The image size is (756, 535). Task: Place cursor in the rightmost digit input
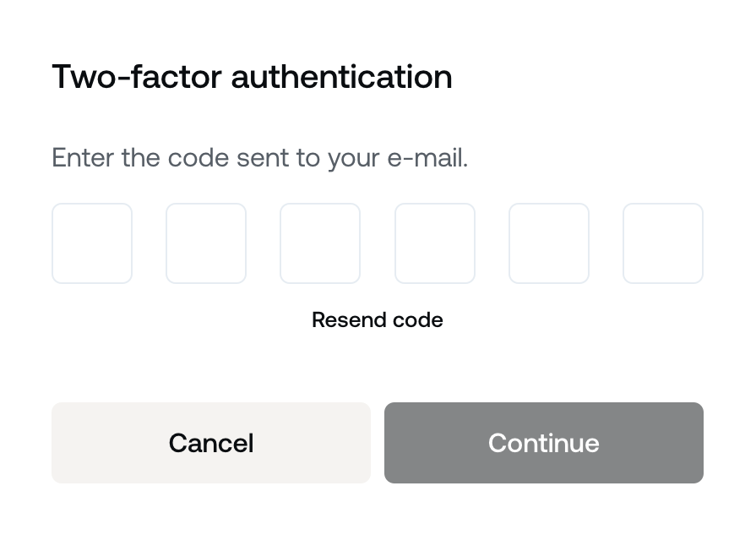click(x=663, y=243)
